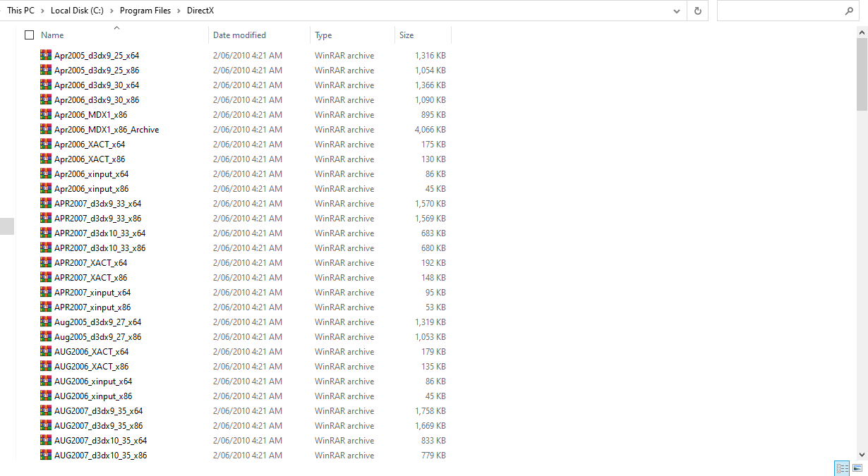Click the DirectX breadcrumb segment
This screenshot has height=476, width=868.
click(x=200, y=11)
